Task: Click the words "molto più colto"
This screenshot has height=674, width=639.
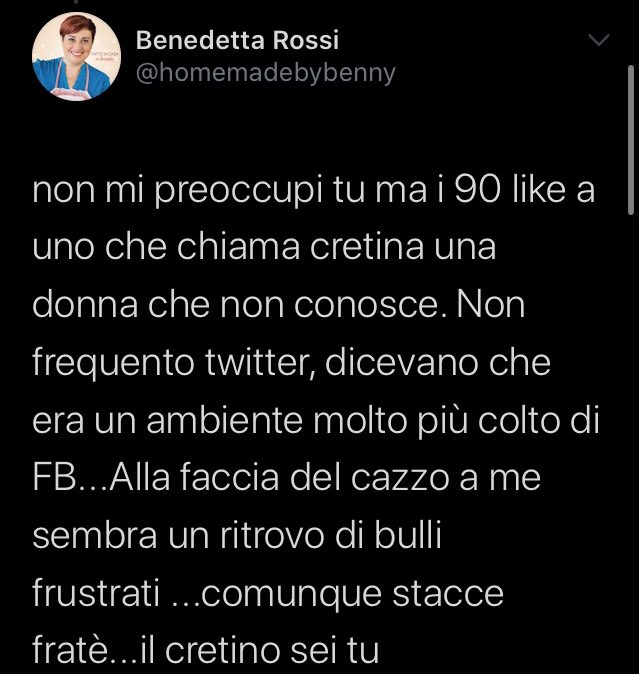Action: click(x=446, y=420)
